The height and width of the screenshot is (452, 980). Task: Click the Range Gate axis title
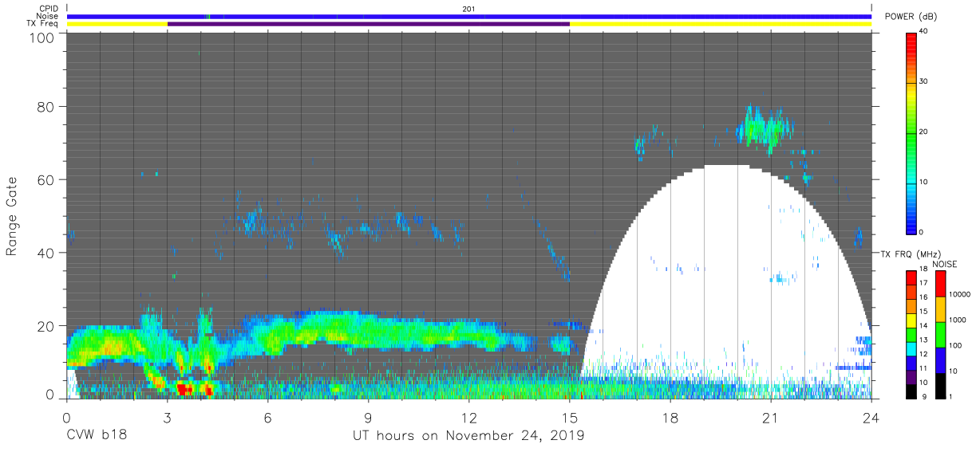tap(12, 216)
